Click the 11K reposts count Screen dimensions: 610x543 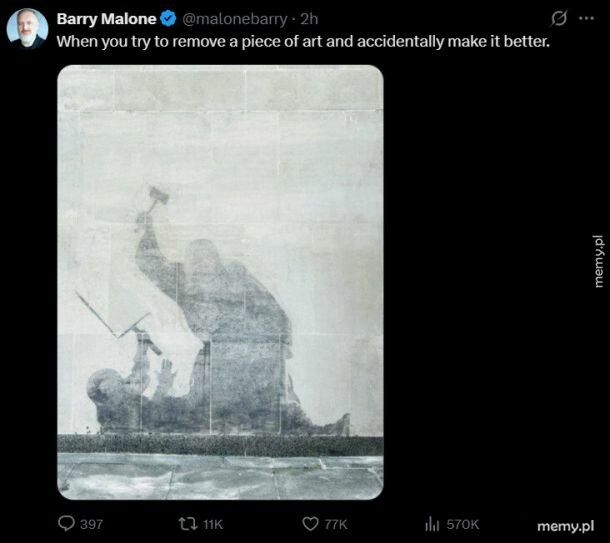click(210, 524)
